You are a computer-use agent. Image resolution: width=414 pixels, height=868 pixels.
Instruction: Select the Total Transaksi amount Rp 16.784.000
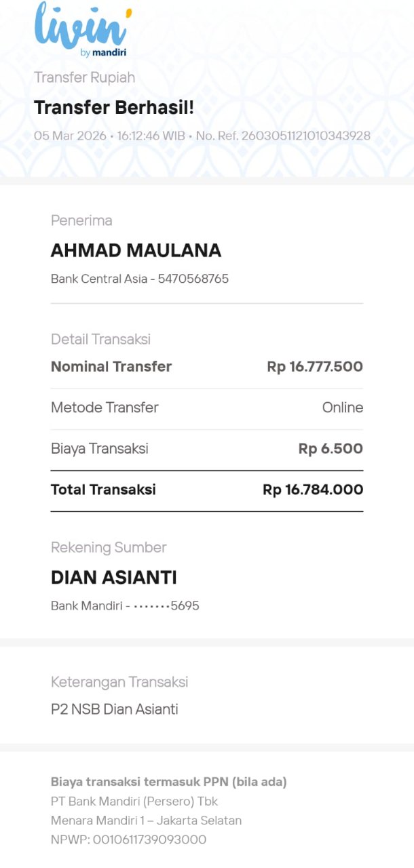point(313,490)
